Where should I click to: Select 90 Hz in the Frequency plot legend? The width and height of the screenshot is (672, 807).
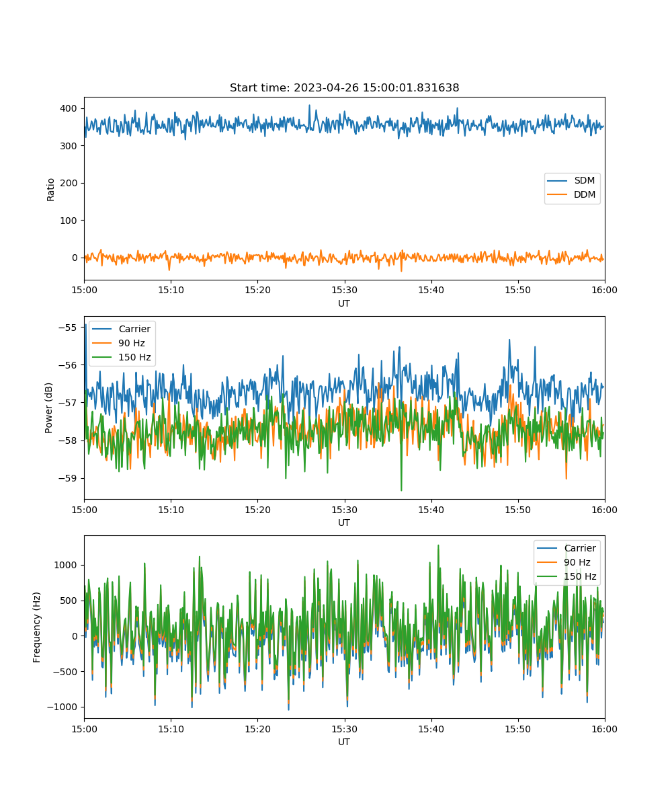[577, 562]
